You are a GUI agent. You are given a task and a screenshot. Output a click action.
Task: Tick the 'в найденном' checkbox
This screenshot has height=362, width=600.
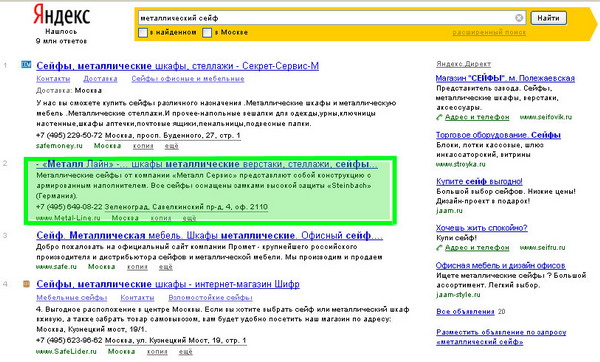pos(143,33)
